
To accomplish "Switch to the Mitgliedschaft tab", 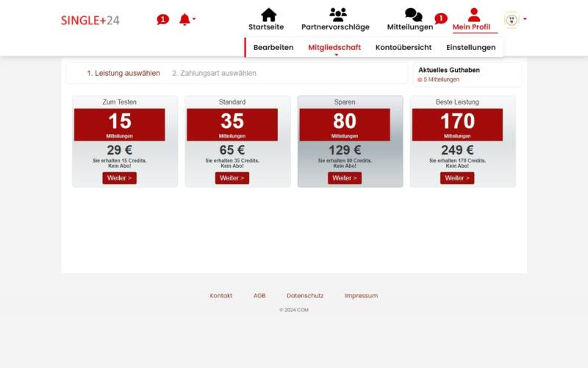I will (334, 47).
